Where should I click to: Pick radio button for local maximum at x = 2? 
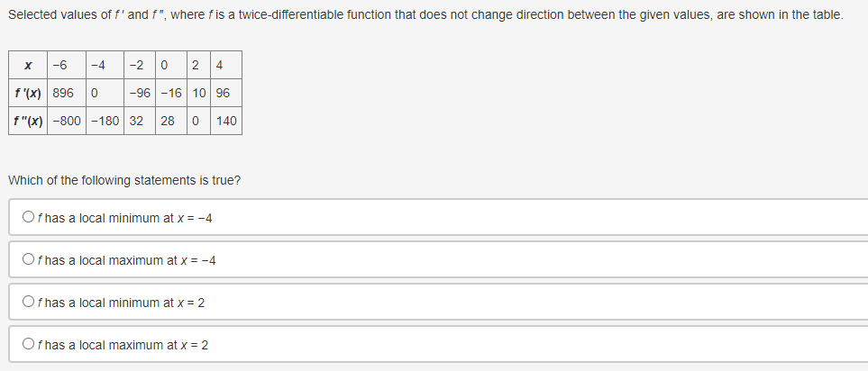[28, 344]
